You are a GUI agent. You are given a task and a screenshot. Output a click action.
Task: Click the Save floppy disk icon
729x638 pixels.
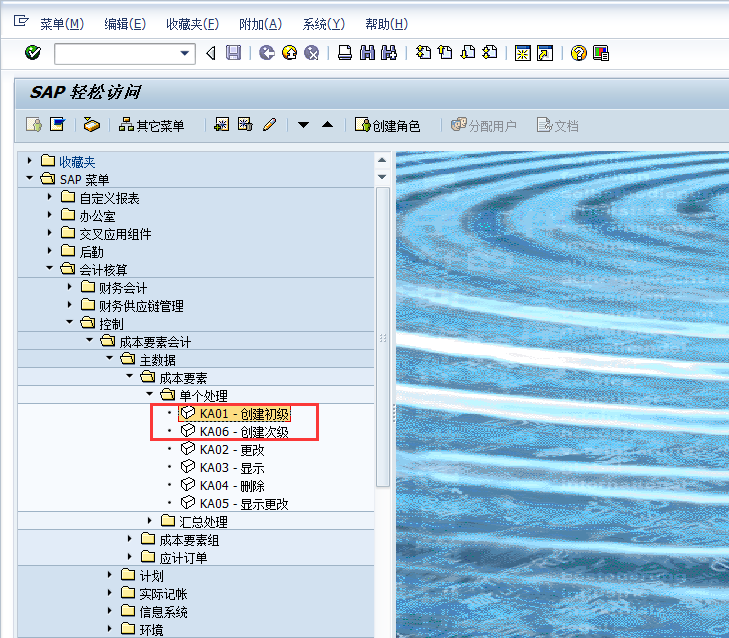(233, 53)
